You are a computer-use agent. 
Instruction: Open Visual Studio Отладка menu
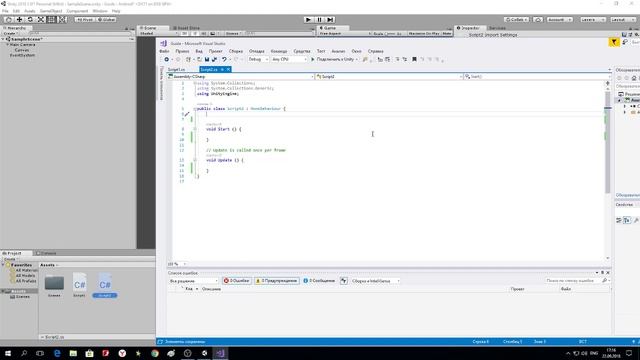point(257,51)
